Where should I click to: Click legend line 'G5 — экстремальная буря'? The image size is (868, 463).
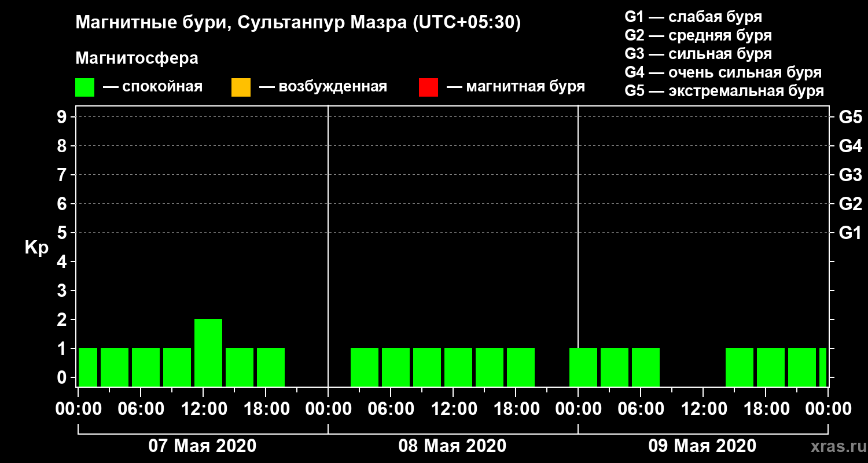point(724,91)
